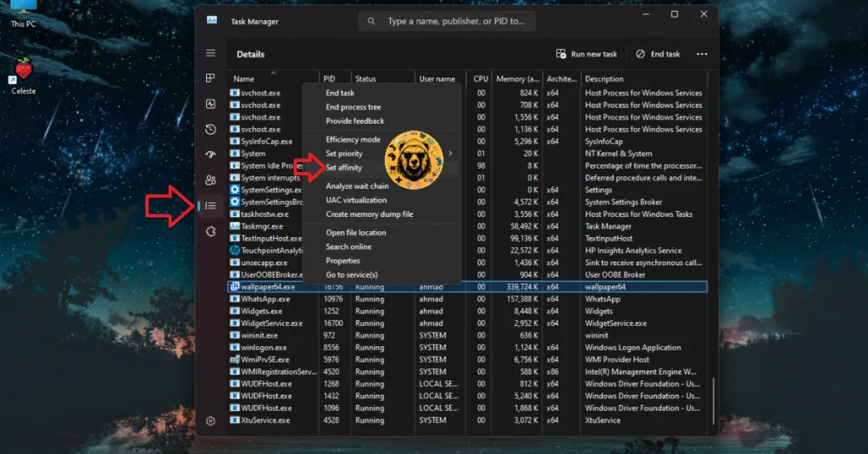
Task: Choose Set affinity from context menu
Action: point(344,168)
